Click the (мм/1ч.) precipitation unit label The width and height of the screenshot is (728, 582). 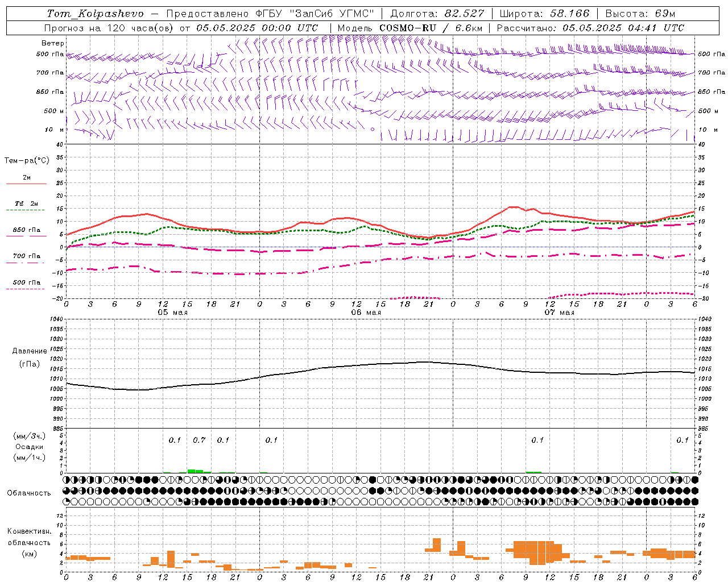click(29, 458)
